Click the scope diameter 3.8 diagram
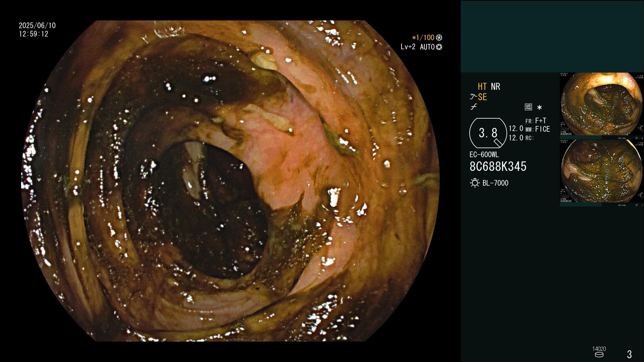Image resolution: width=644 pixels, height=362 pixels. tap(488, 133)
